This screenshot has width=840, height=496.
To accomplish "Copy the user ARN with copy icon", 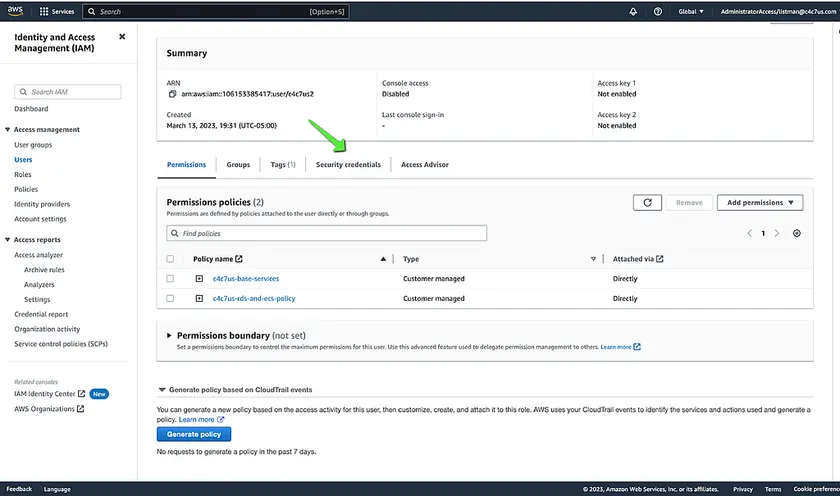I will click(172, 94).
